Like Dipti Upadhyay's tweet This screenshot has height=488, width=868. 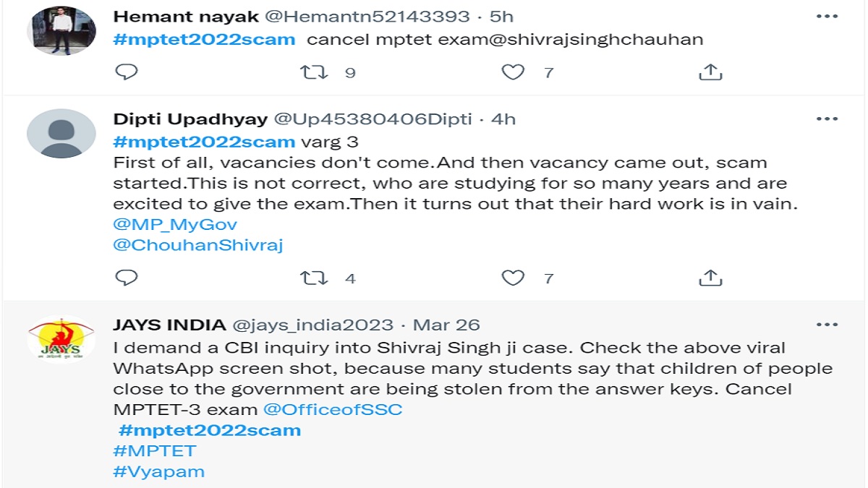(x=513, y=278)
